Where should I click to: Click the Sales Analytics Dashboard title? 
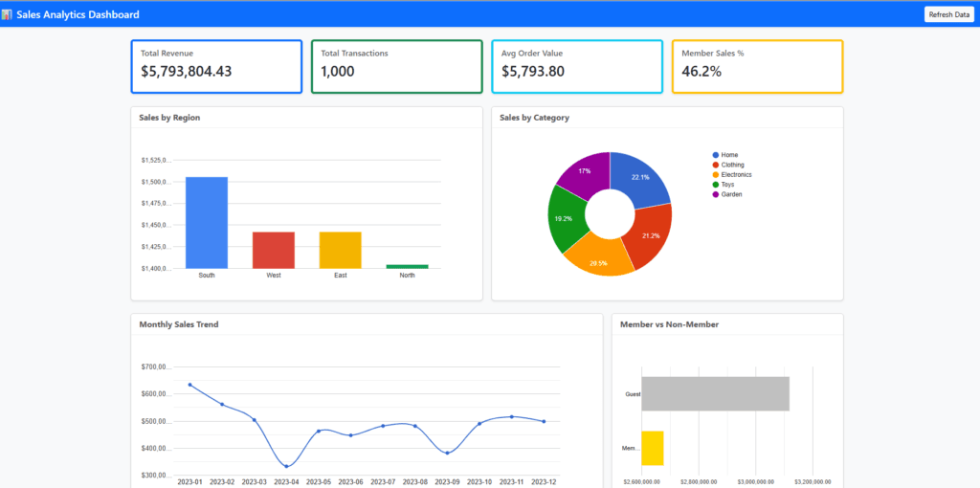pos(78,14)
